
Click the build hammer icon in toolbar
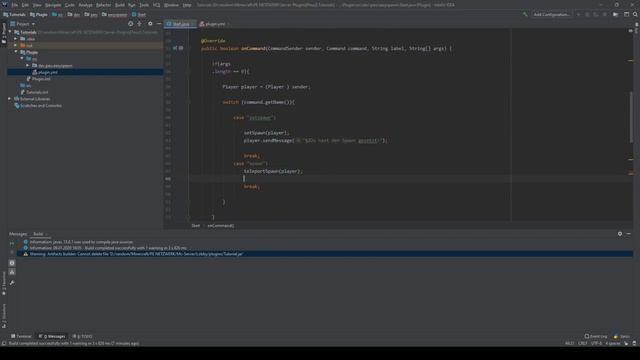coord(525,14)
